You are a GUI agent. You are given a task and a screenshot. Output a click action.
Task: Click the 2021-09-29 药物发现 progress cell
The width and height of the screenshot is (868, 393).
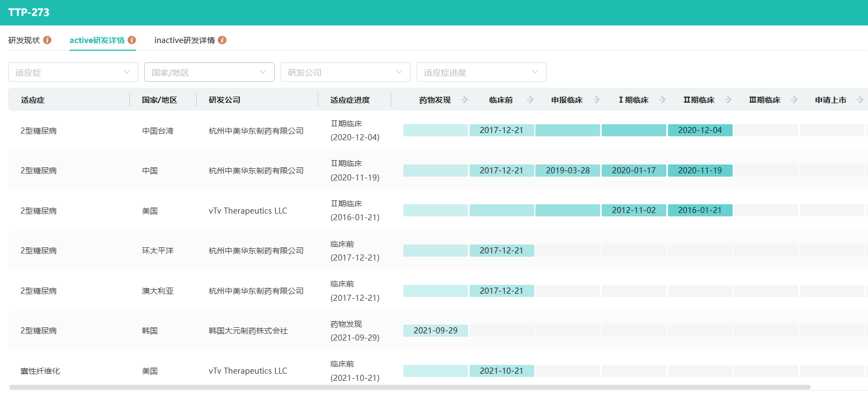tap(435, 331)
